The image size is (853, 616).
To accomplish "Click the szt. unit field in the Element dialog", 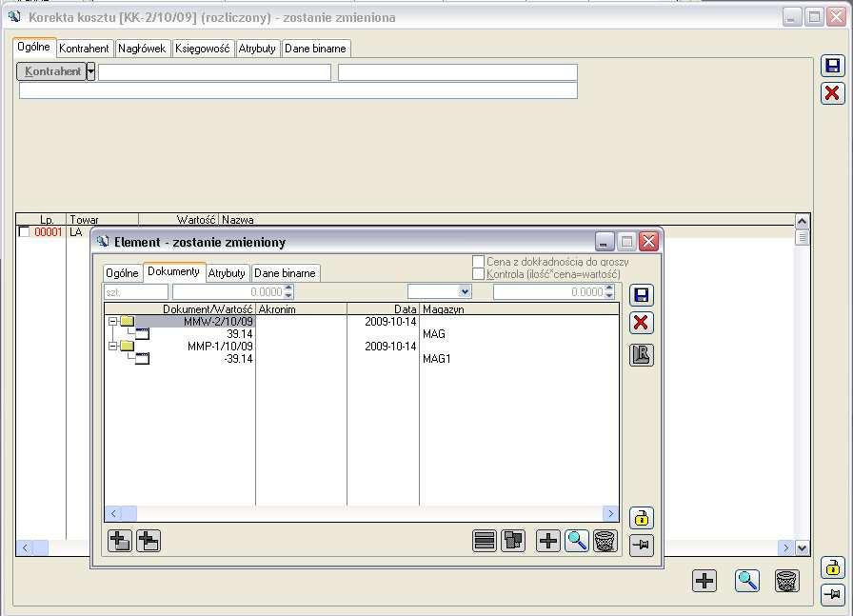I will click(136, 292).
